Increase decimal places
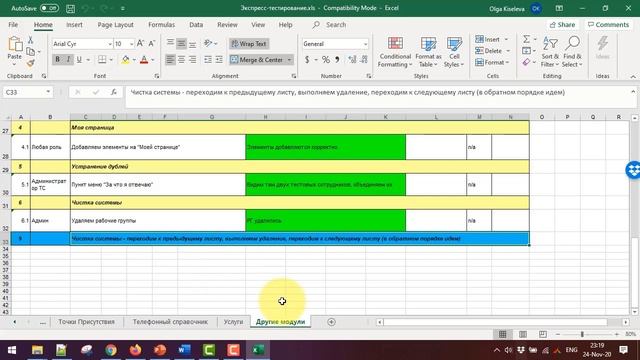The image size is (640, 360). [x=352, y=60]
